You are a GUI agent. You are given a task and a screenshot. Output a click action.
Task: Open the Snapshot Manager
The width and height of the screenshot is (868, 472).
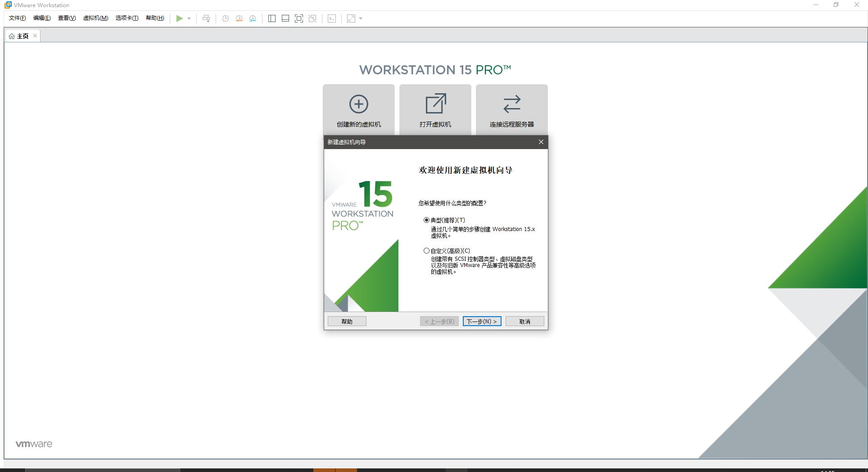pos(253,18)
